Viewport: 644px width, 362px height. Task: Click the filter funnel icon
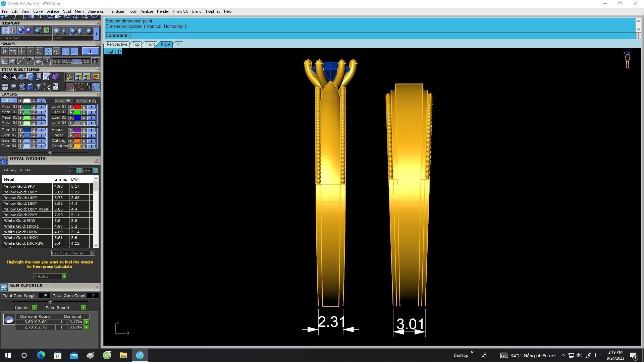(x=39, y=87)
